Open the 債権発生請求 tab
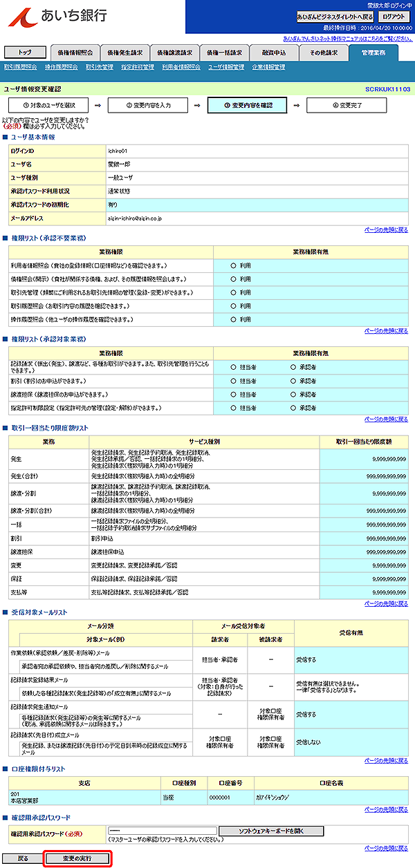 coord(124,53)
